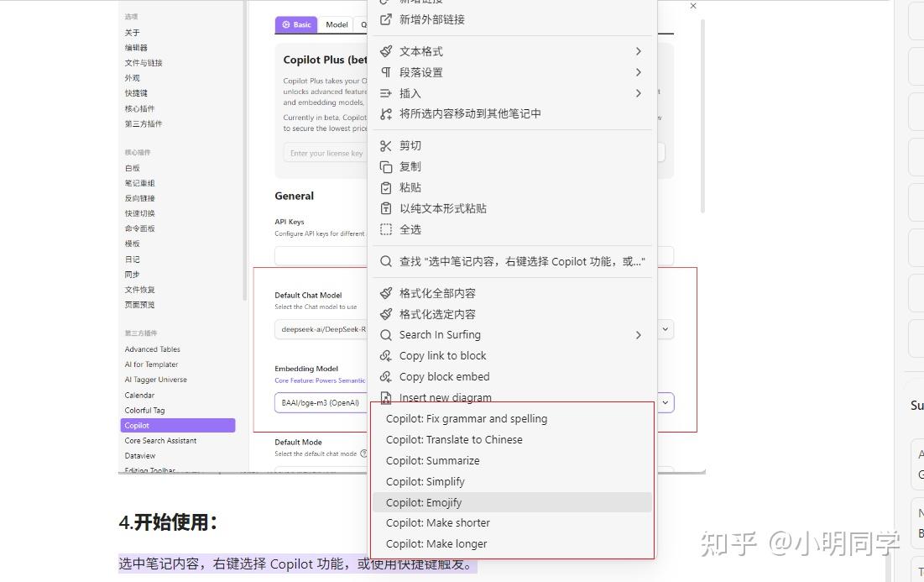Click the 复制 (copy) icon in context menu

386,165
